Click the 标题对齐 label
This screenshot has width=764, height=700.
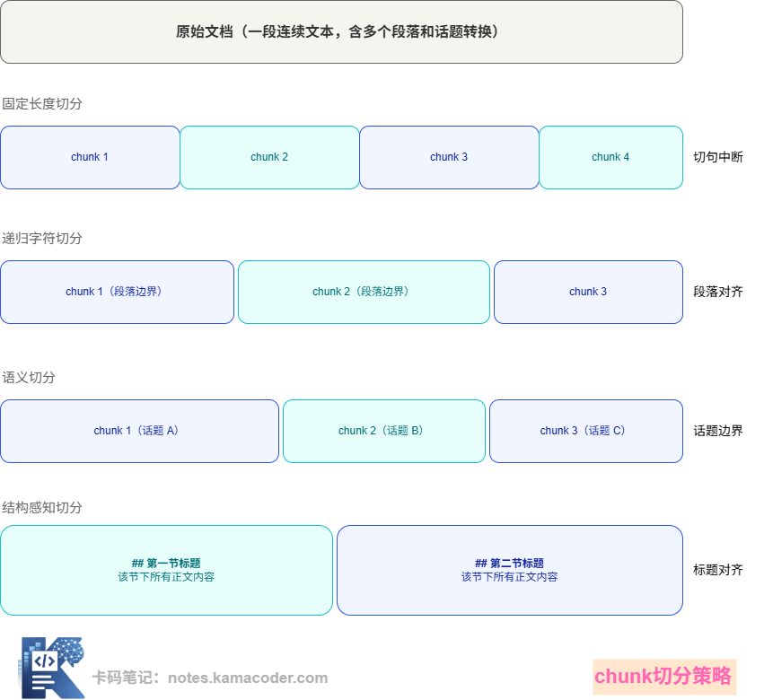[x=718, y=570]
